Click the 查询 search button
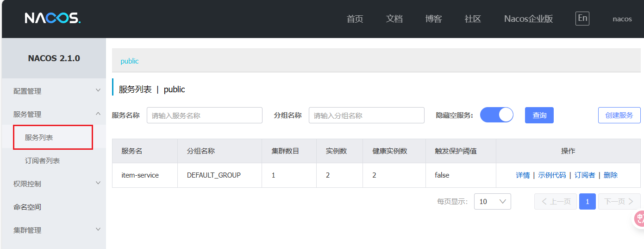Screen dimensions: 644x249 [539, 115]
